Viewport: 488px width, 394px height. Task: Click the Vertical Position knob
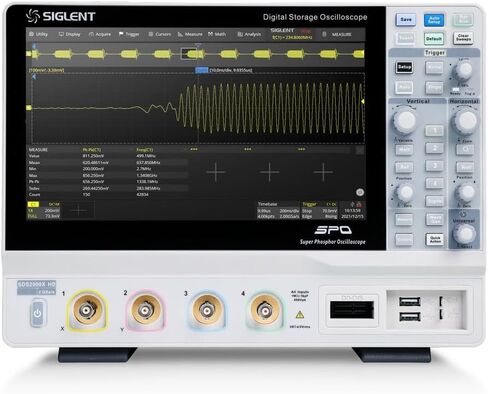(405, 192)
